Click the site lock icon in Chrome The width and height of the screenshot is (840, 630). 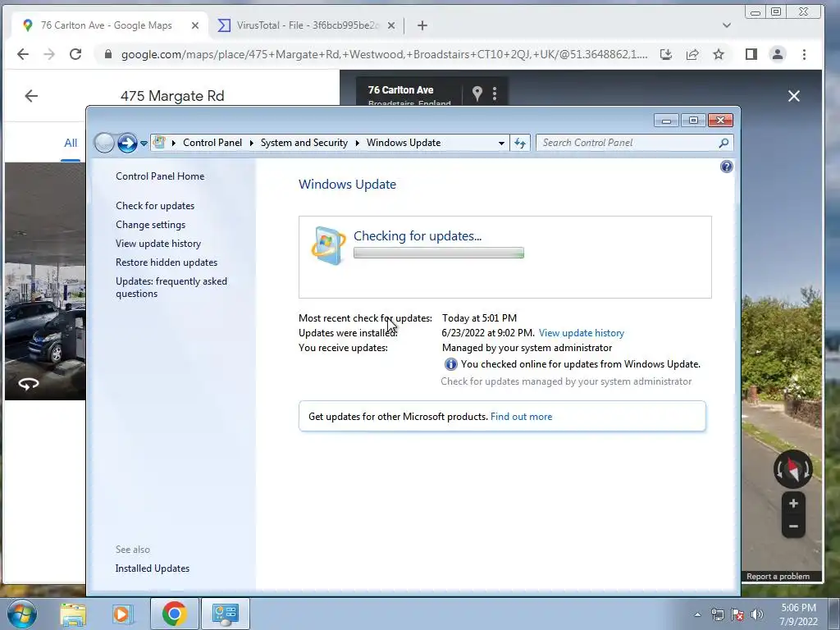click(107, 54)
